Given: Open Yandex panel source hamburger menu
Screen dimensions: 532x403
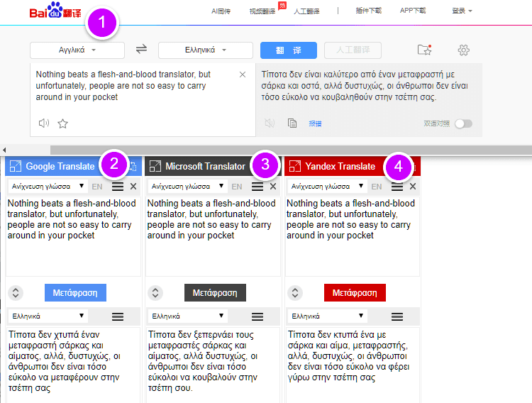Looking at the screenshot, I should (397, 187).
